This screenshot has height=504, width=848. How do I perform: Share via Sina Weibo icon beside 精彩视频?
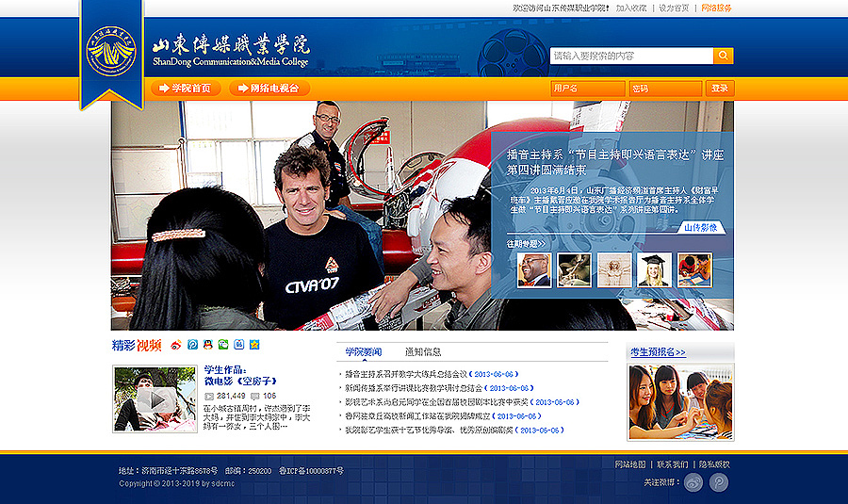coord(176,345)
